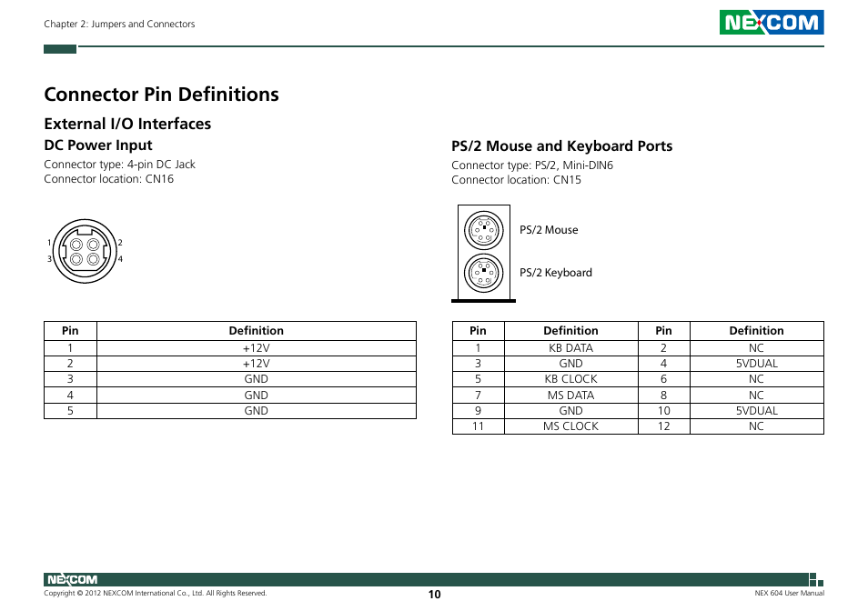
Task: Click 'NEX 604 User Manual' footer text
Action: coord(790,593)
